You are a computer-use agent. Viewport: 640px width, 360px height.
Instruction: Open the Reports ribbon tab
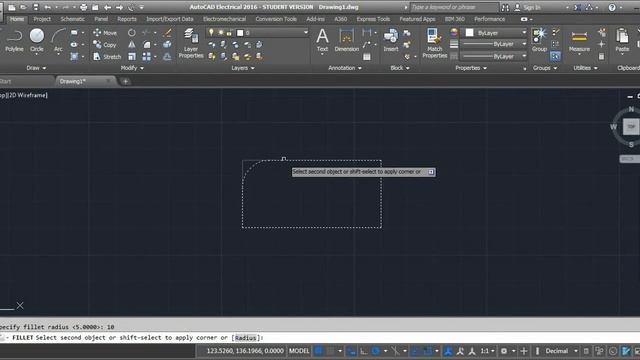[x=127, y=19]
